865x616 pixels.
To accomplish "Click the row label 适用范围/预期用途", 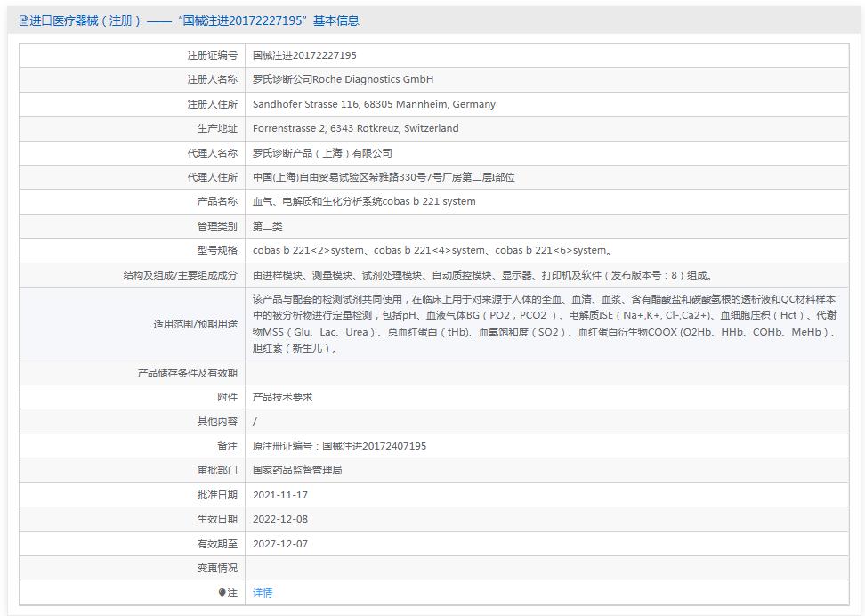I will point(195,324).
